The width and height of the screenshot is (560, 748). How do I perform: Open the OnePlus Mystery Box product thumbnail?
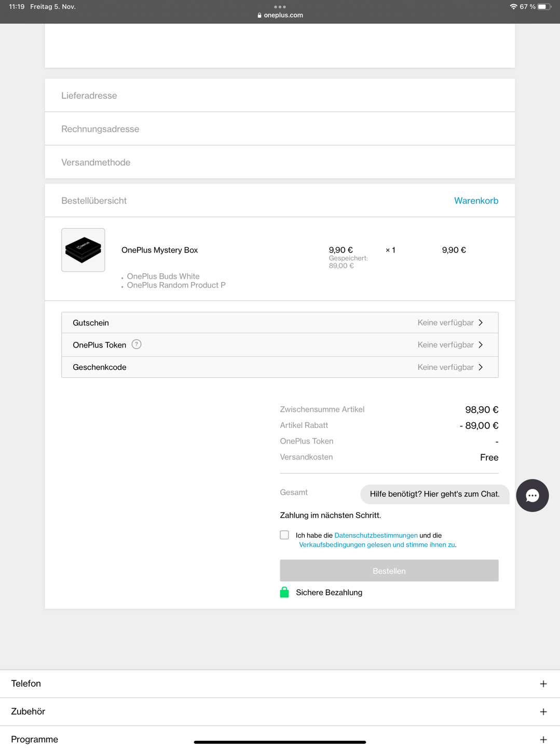[x=83, y=250]
